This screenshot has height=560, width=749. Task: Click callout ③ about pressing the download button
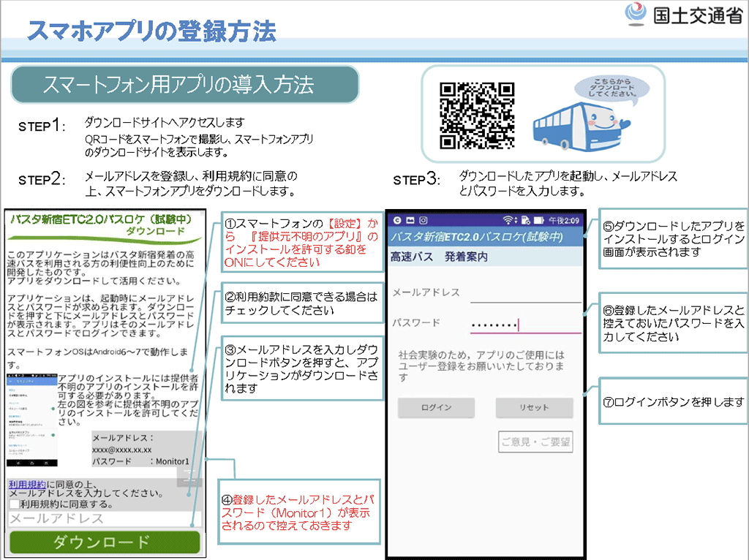(x=302, y=368)
